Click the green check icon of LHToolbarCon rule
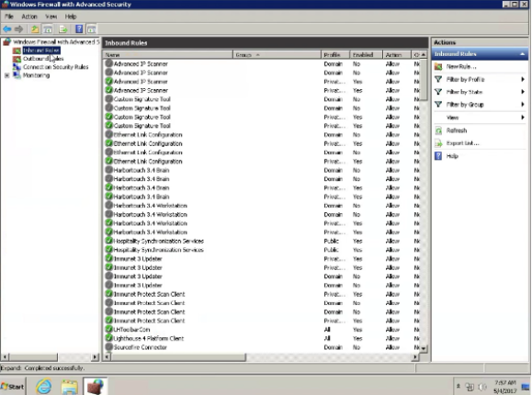Screen dimensions: 532x395 coord(109,329)
